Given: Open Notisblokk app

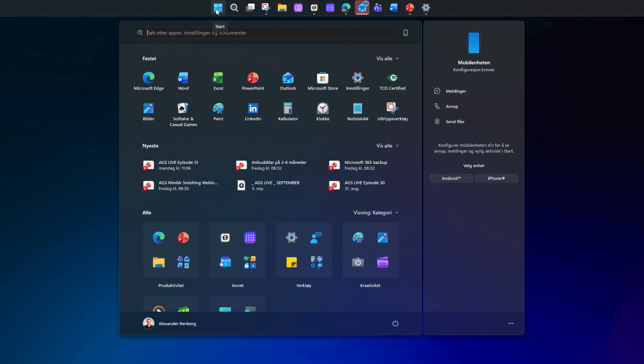Looking at the screenshot, I should [x=358, y=112].
